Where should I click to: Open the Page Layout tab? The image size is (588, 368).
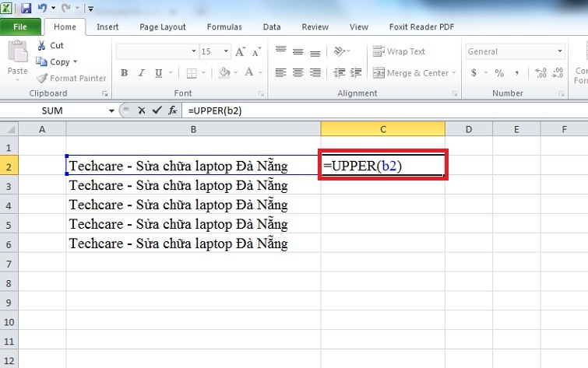pyautogui.click(x=162, y=26)
